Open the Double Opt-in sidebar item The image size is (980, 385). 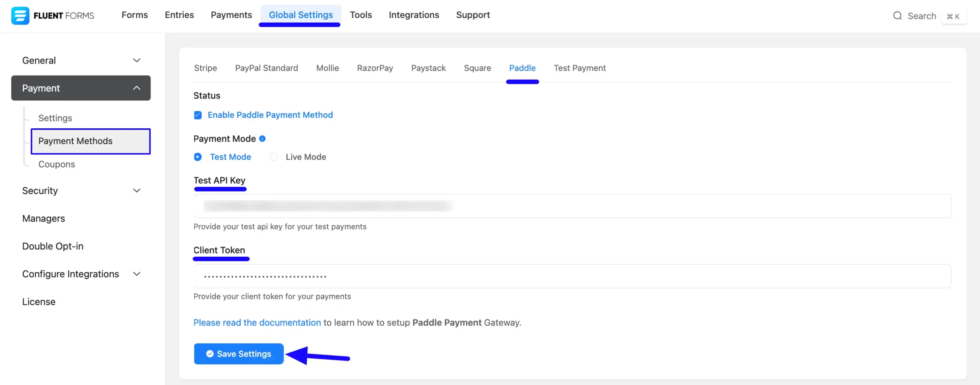pyautogui.click(x=53, y=246)
